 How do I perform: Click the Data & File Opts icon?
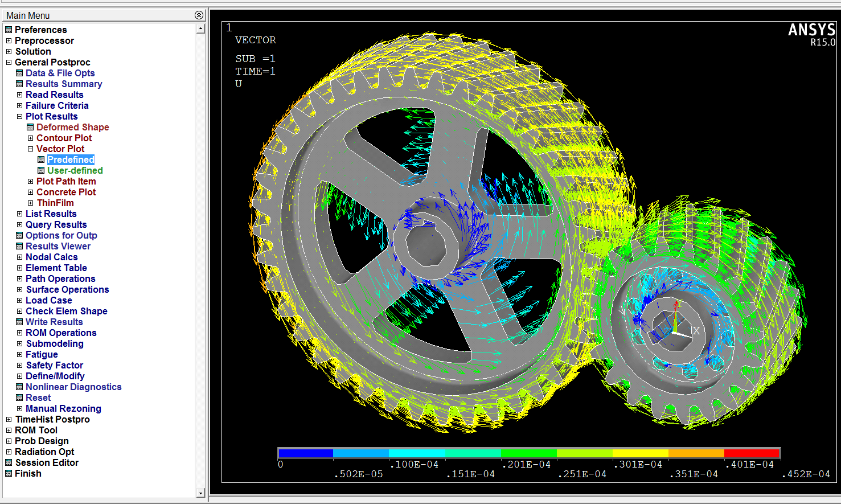click(x=19, y=73)
